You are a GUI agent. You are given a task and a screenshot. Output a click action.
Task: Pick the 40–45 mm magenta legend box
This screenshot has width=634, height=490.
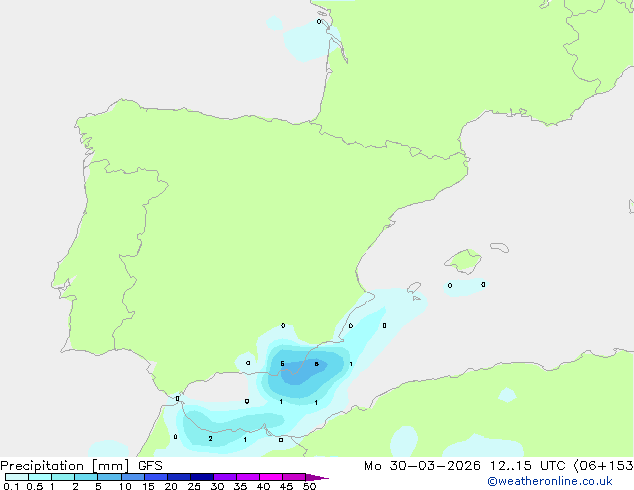[x=271, y=477]
